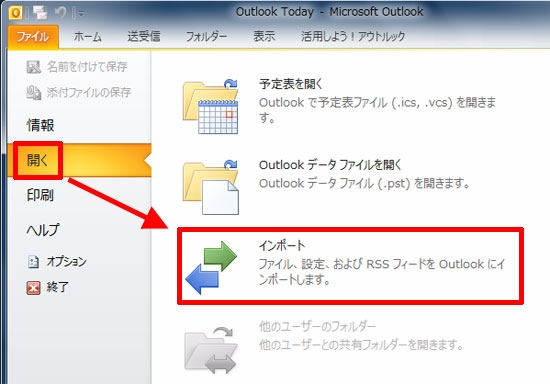Click the description Outlook で予定表ファイル (.ics, .vcs)
550x384 pixels.
[x=377, y=110]
